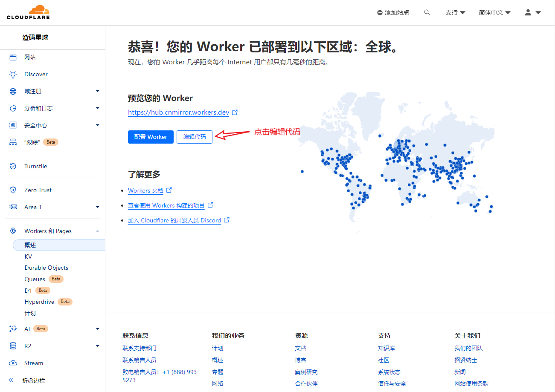This screenshot has width=555, height=392.
Task: Click the 折叠边栏 label
Action: point(34,380)
